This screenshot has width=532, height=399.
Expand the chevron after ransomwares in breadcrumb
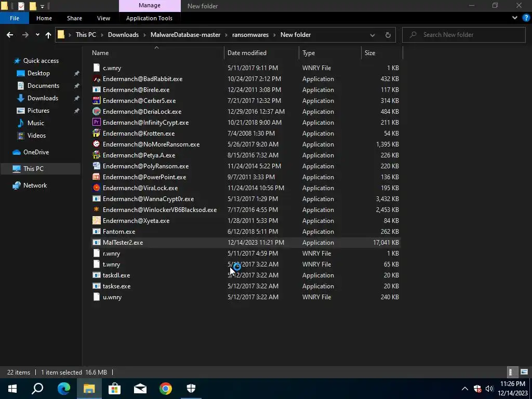(274, 35)
